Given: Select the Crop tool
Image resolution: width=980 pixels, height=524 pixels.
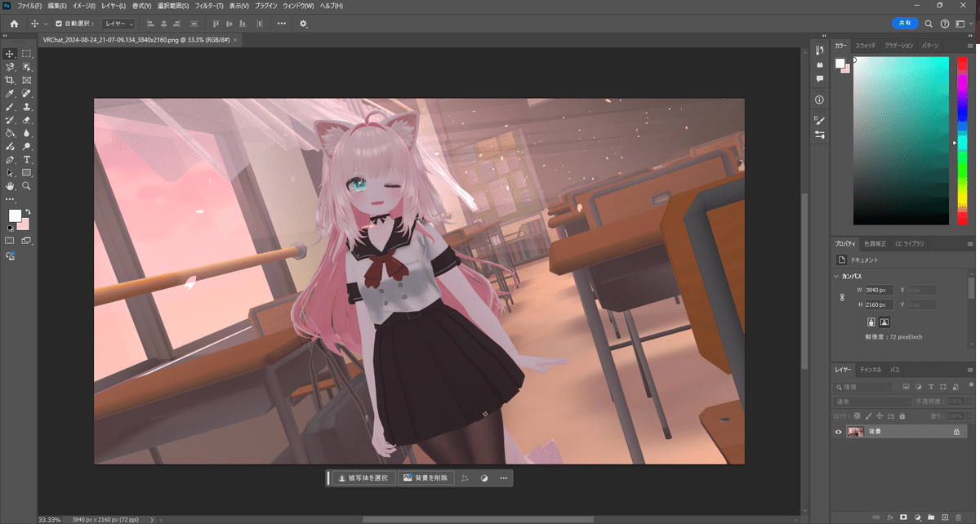Looking at the screenshot, I should (10, 80).
